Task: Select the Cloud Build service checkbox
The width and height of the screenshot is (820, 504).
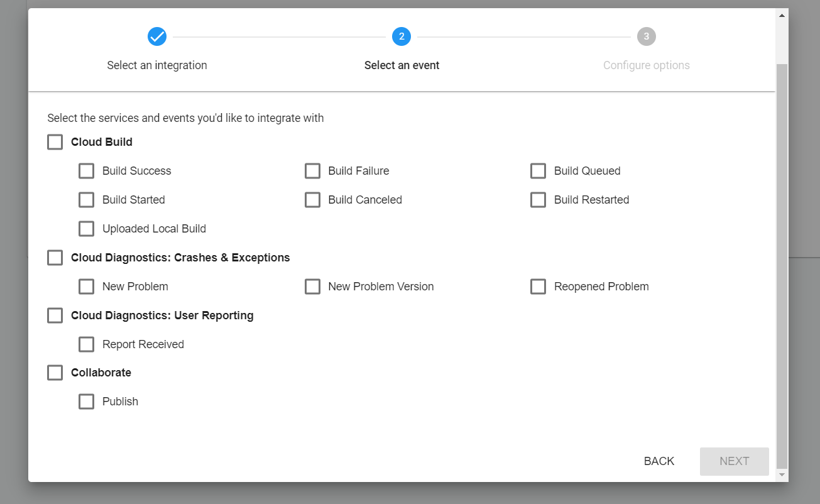Action: point(55,142)
